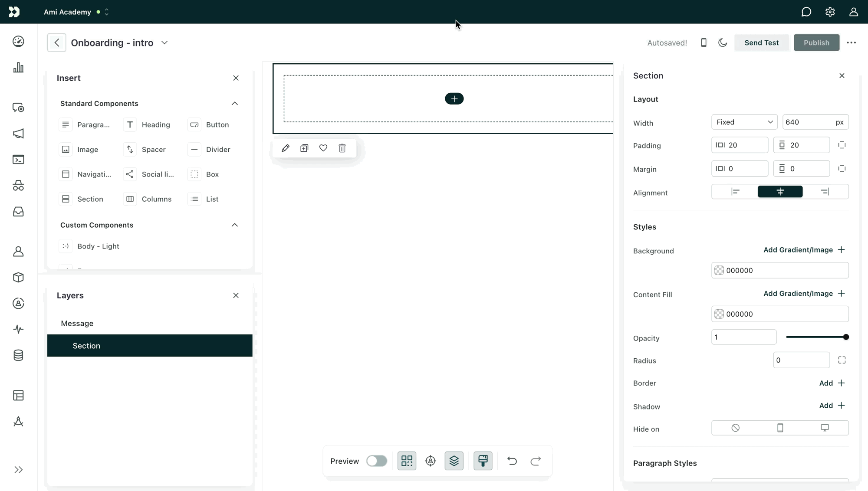The height and width of the screenshot is (491, 868).
Task: Open the three-dot menu beside Publish
Action: tap(852, 43)
